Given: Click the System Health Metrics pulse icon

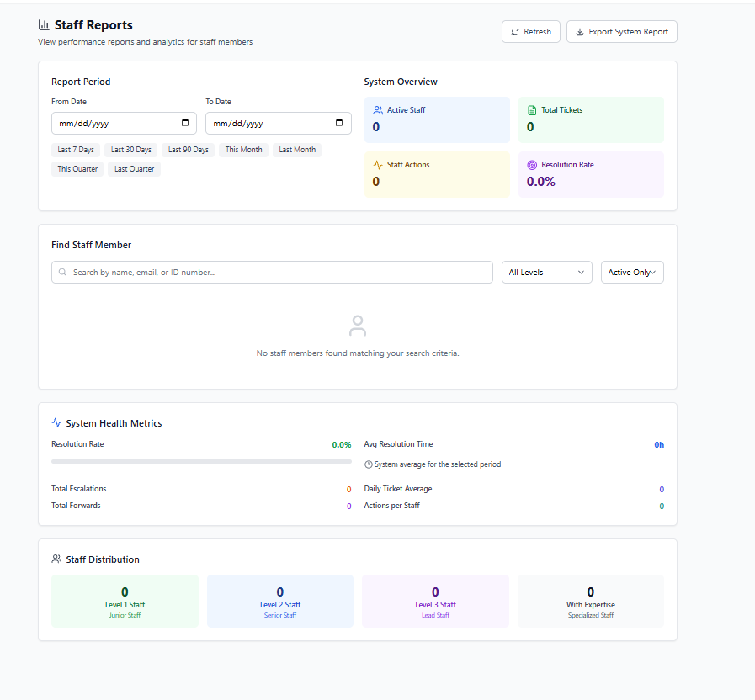Looking at the screenshot, I should point(56,422).
